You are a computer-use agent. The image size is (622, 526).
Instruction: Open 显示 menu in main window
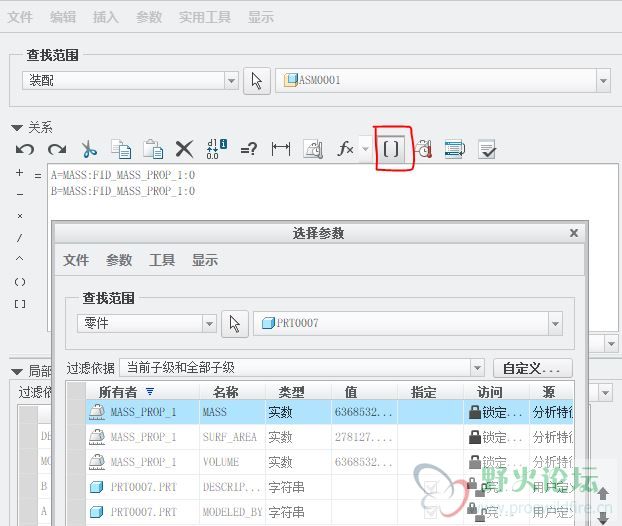[261, 17]
